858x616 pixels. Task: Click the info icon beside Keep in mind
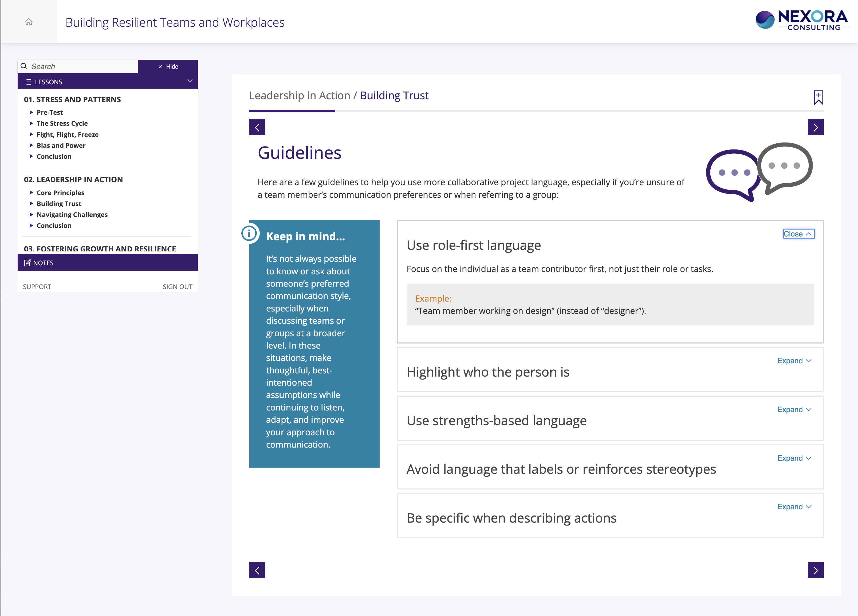(x=249, y=233)
